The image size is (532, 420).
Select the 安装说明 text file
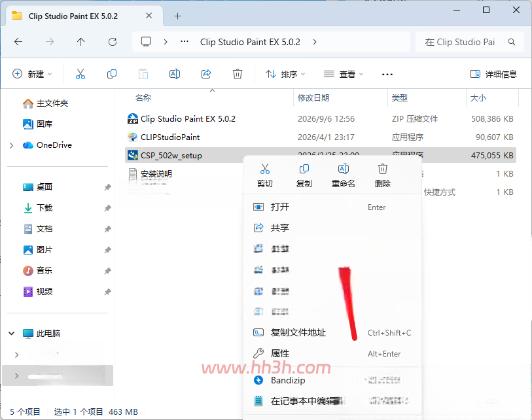(156, 174)
